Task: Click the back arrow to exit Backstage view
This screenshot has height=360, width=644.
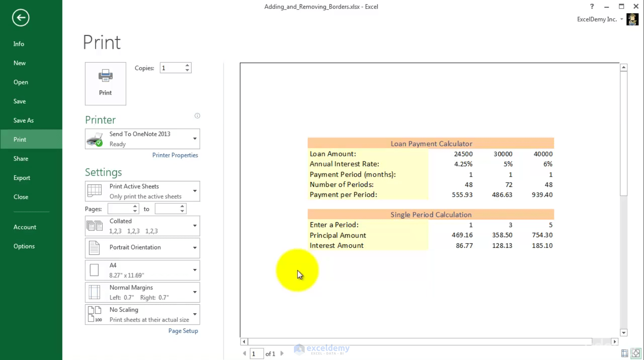Action: [x=20, y=17]
